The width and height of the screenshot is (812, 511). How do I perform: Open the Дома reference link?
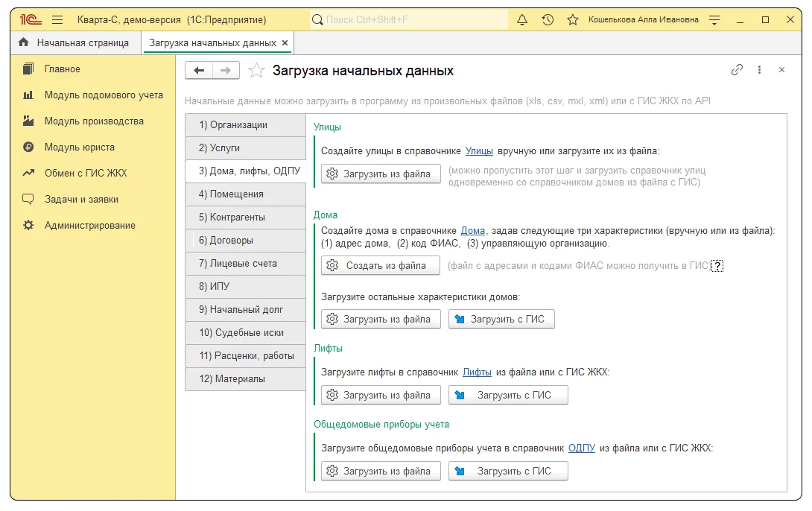point(473,231)
